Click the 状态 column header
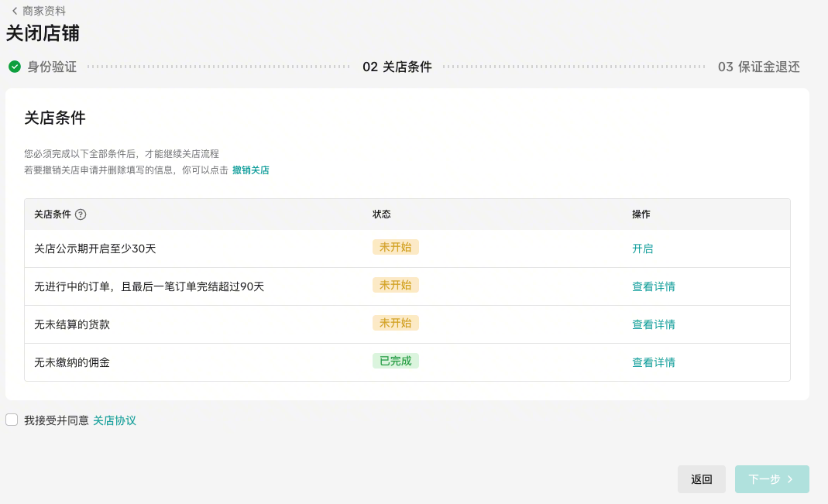This screenshot has width=828, height=504. (382, 214)
